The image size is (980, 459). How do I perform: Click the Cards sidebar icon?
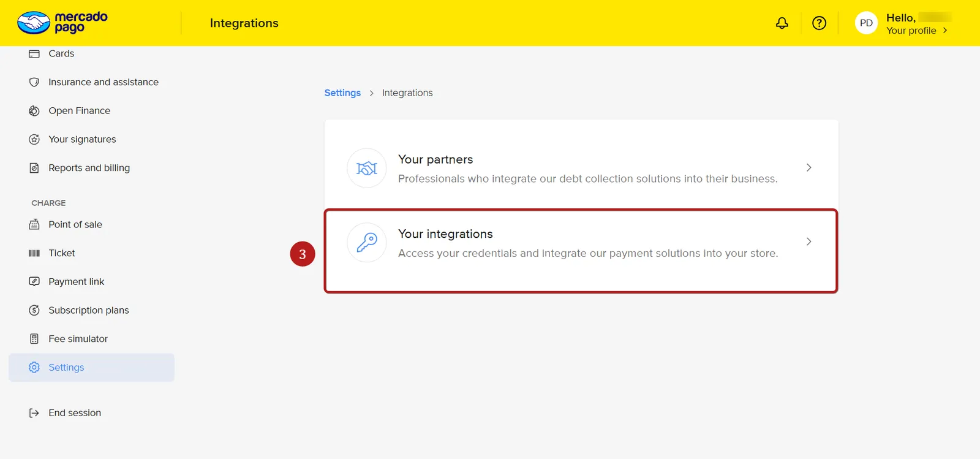pos(34,54)
